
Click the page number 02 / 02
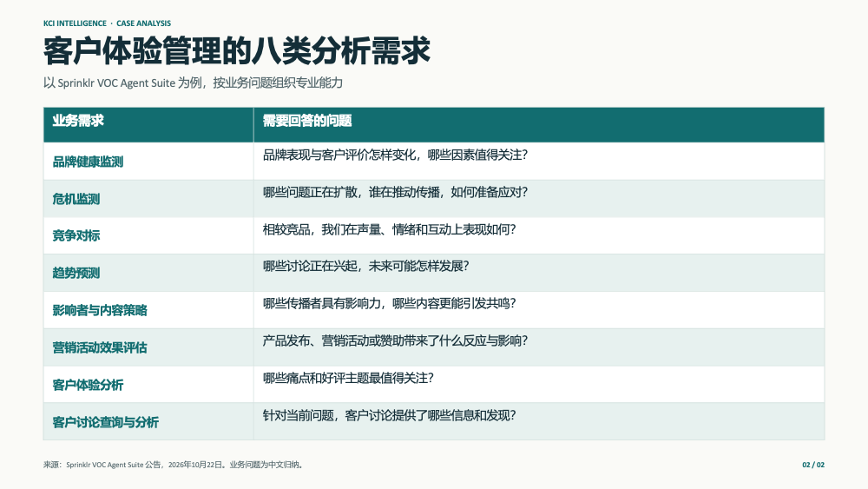[x=813, y=465]
